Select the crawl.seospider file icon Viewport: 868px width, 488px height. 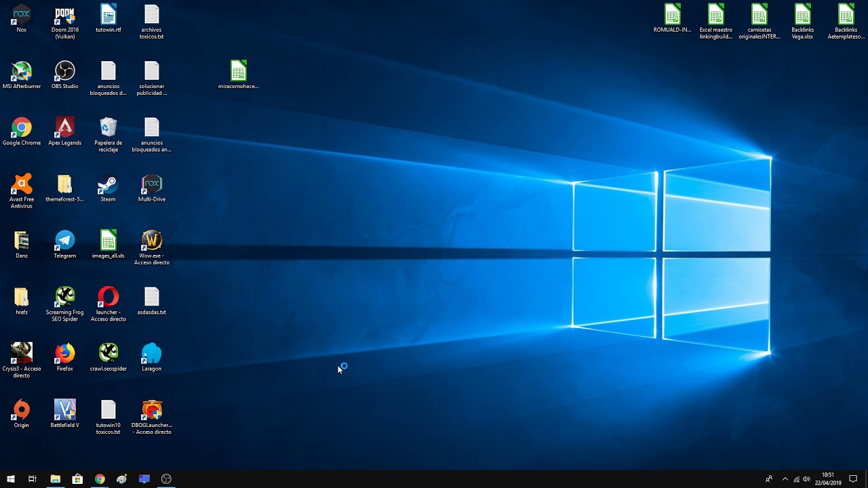coord(108,358)
